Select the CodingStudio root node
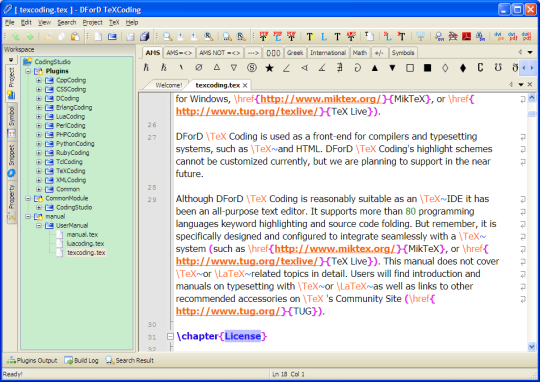The image size is (540, 382). point(52,62)
